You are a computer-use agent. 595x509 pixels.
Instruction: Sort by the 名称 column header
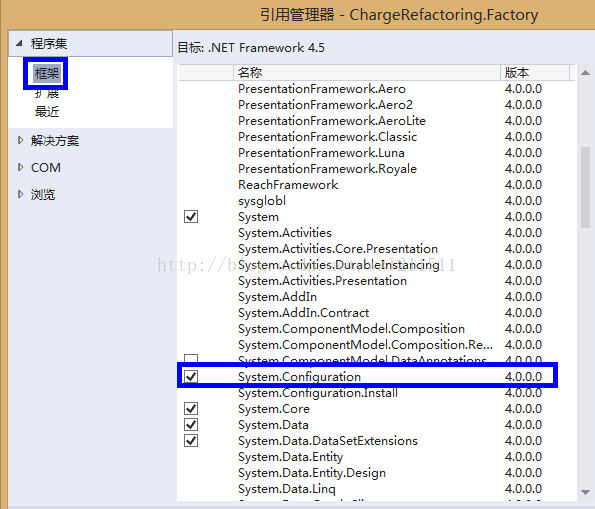[x=367, y=72]
